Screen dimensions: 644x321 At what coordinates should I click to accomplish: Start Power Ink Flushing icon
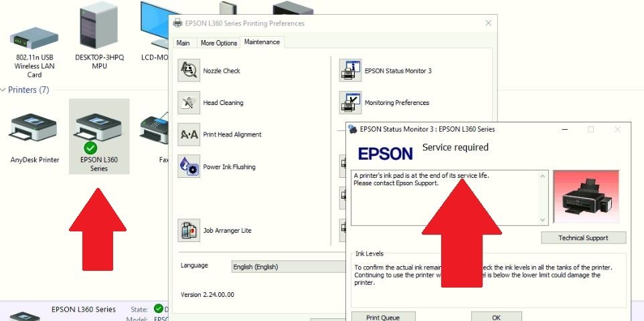pos(189,167)
